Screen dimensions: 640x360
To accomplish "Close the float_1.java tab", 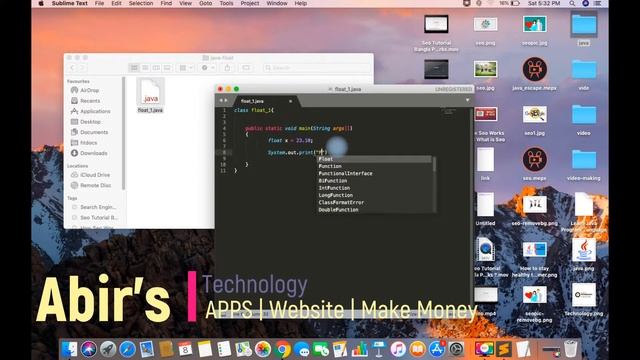I will click(x=291, y=101).
